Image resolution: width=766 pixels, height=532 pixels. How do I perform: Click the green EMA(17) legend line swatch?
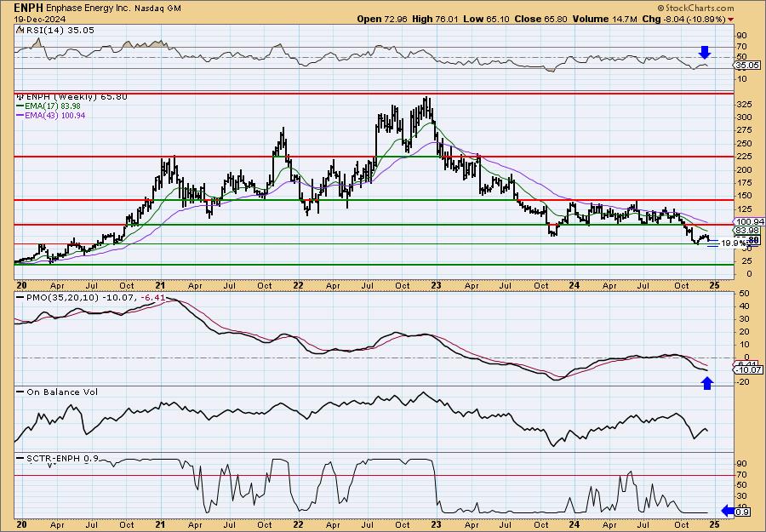point(20,106)
